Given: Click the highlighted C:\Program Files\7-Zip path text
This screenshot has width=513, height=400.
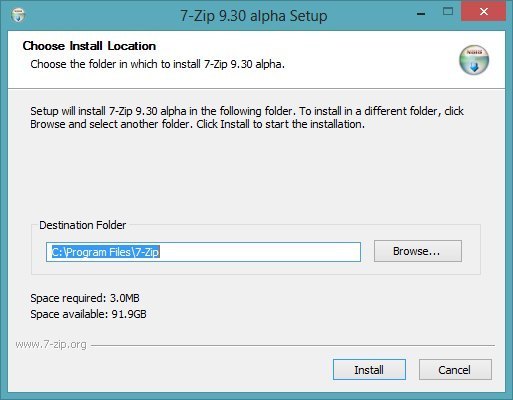Looking at the screenshot, I should 106,252.
